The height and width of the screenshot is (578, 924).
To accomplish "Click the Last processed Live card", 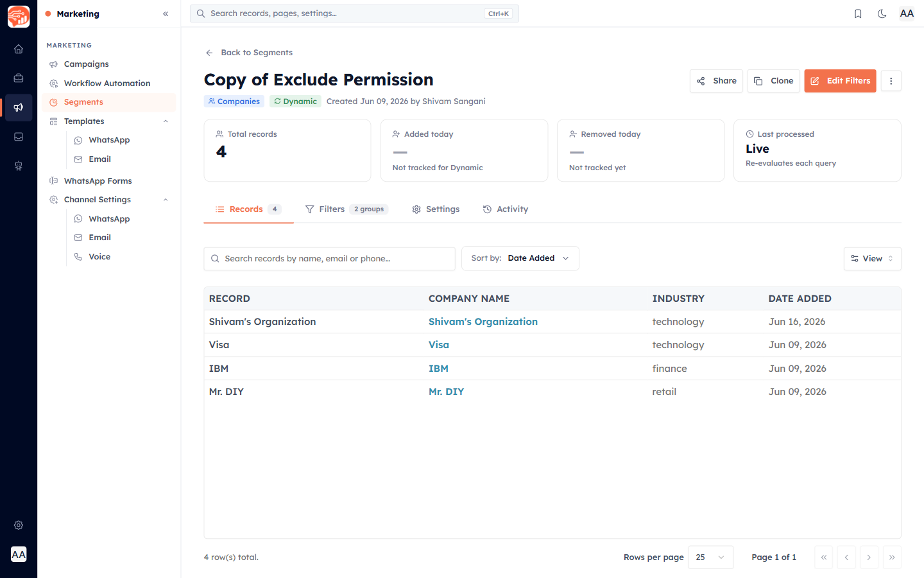I will 817,150.
